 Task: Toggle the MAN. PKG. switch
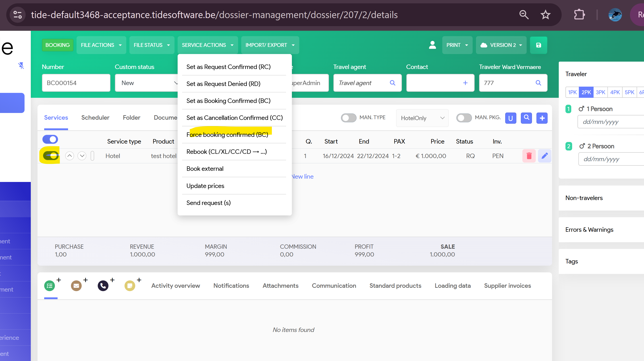point(464,118)
